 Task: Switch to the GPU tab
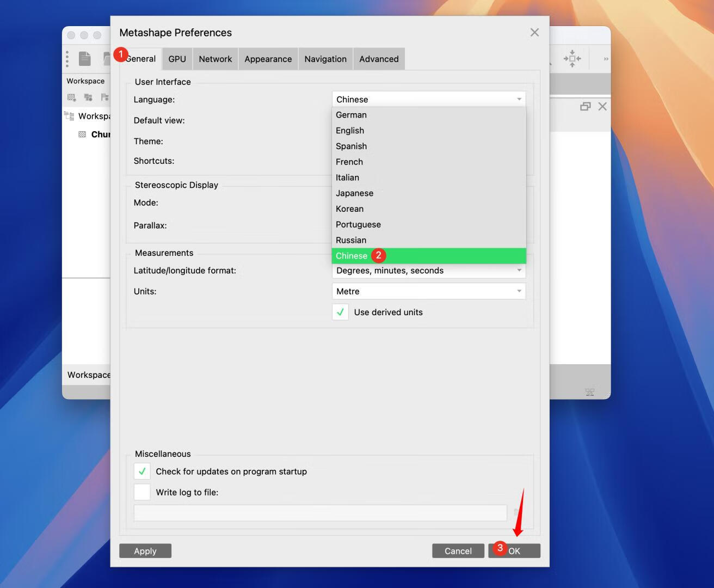tap(177, 59)
